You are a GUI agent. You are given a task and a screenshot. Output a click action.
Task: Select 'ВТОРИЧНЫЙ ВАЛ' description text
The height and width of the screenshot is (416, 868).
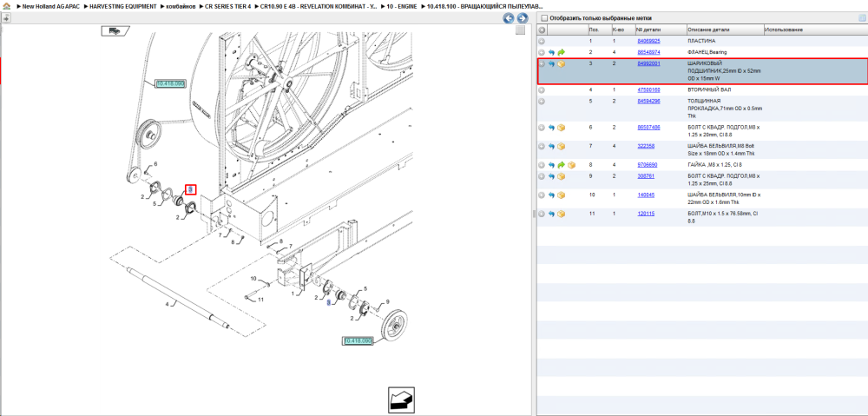709,89
